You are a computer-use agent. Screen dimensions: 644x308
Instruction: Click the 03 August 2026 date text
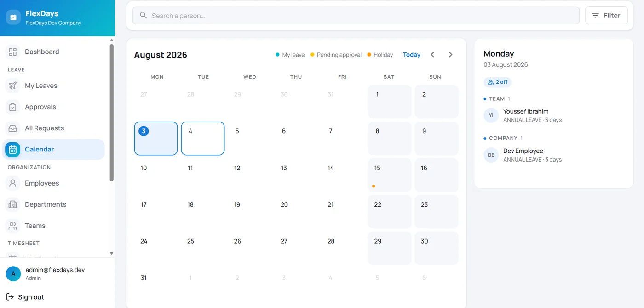pyautogui.click(x=506, y=64)
